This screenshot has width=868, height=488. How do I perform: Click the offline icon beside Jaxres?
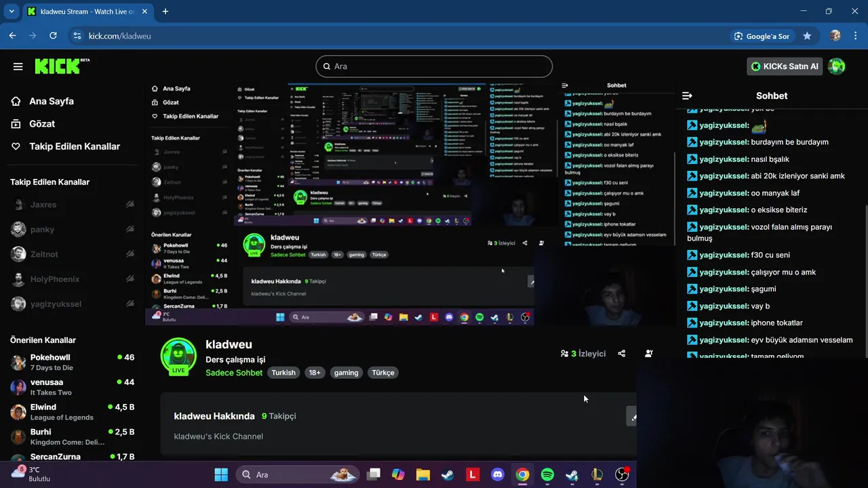tap(130, 205)
